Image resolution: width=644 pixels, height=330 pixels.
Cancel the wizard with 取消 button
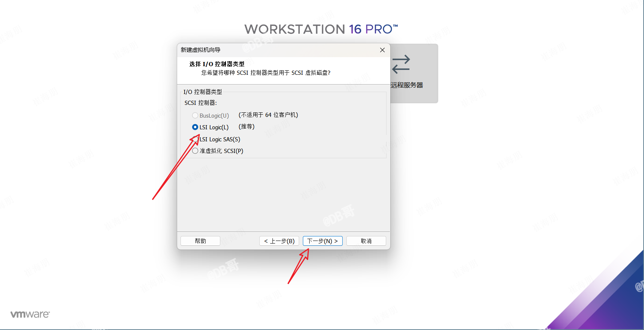[366, 241]
